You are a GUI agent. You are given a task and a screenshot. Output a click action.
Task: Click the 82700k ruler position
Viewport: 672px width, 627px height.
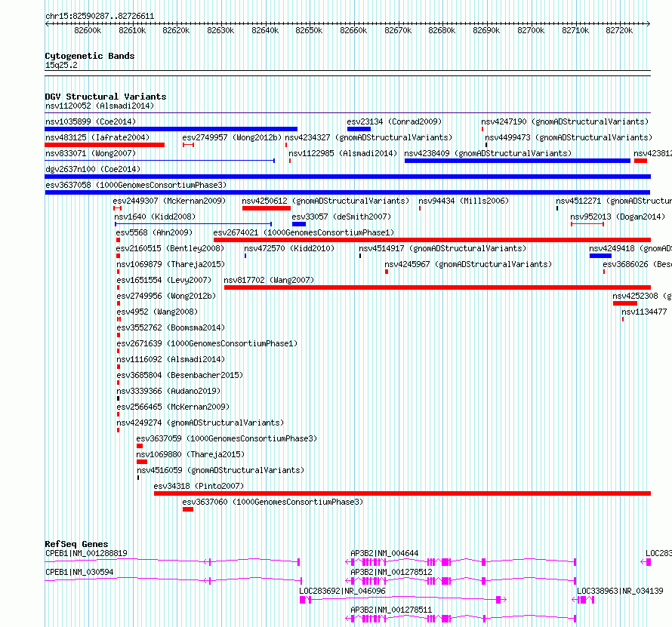coord(531,30)
